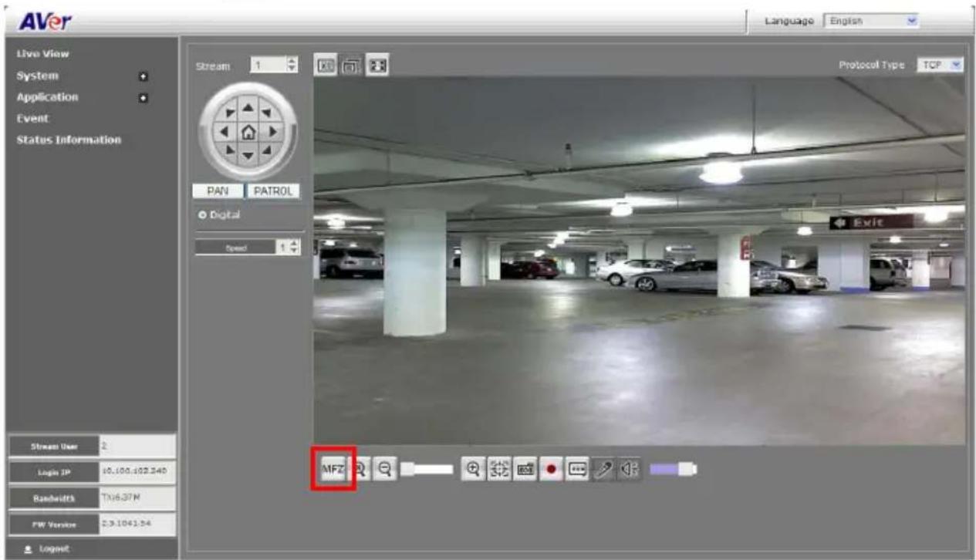Adjust the purple volume slider

point(673,468)
